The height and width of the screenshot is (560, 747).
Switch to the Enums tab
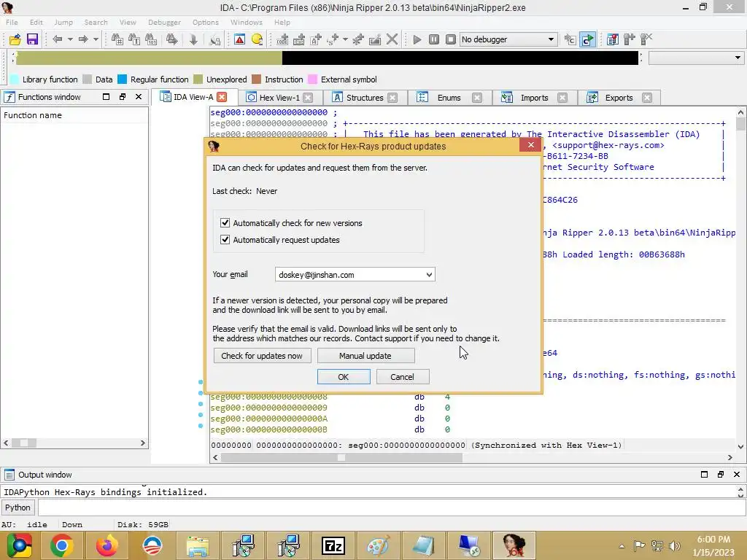coord(449,97)
